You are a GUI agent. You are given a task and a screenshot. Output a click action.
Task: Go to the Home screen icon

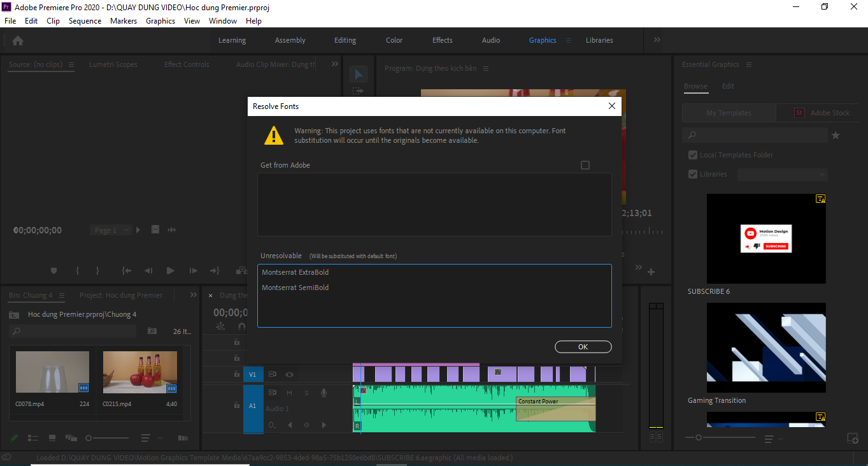pos(18,40)
